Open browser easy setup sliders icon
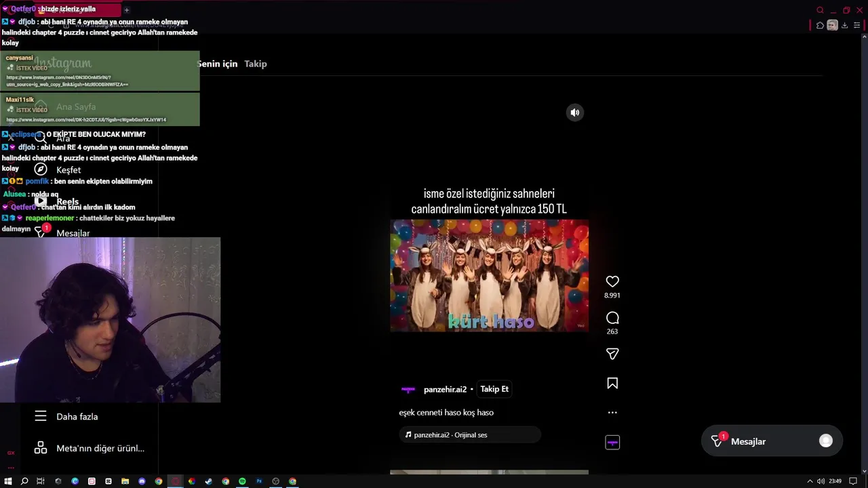This screenshot has height=488, width=868. click(x=856, y=25)
